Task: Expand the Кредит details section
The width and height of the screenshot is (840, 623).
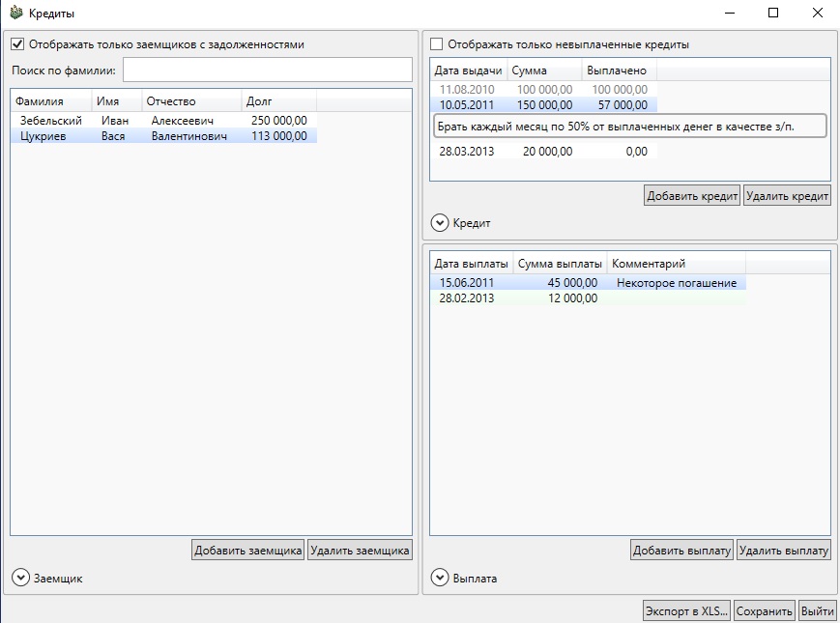Action: (439, 223)
